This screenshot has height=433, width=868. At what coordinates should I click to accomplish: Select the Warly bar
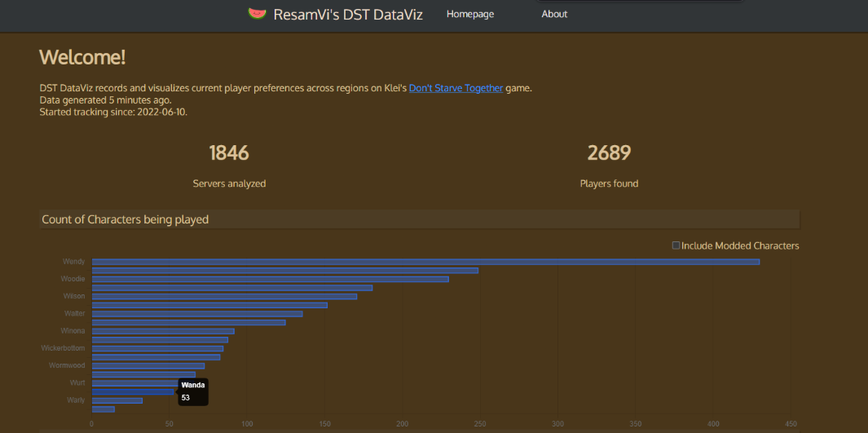pyautogui.click(x=117, y=400)
